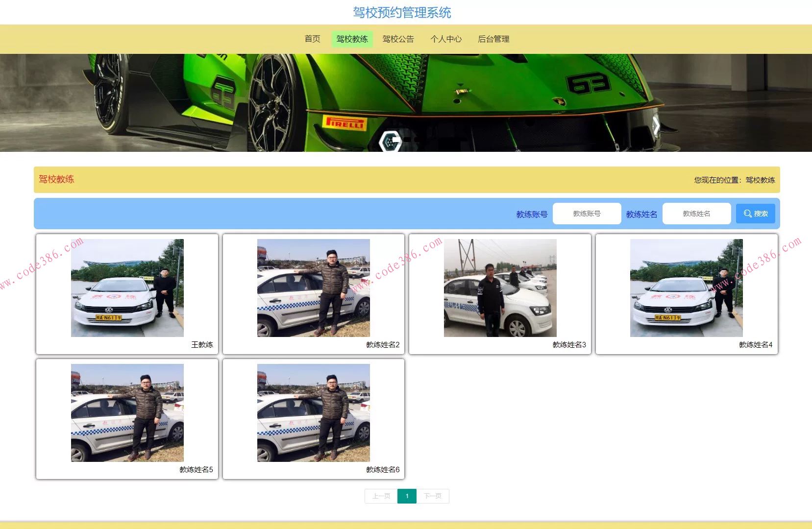
Task: Click the blue 教练姓名 label before its input
Action: (641, 215)
